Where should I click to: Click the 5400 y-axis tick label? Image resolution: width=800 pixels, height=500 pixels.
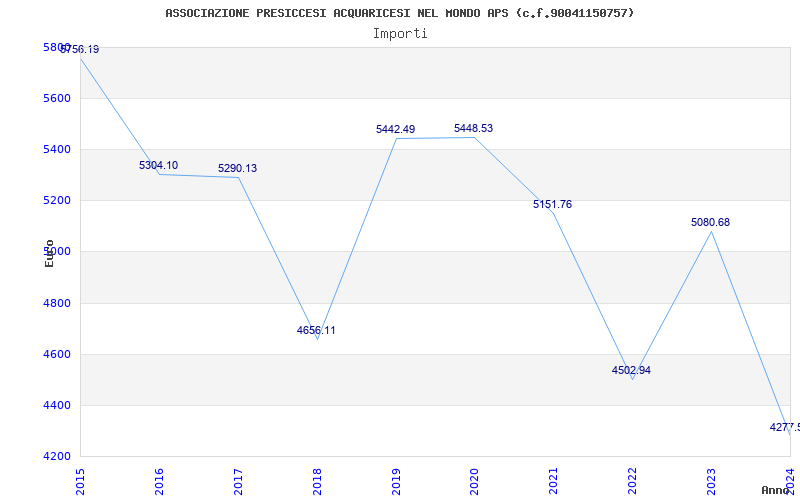[56, 149]
